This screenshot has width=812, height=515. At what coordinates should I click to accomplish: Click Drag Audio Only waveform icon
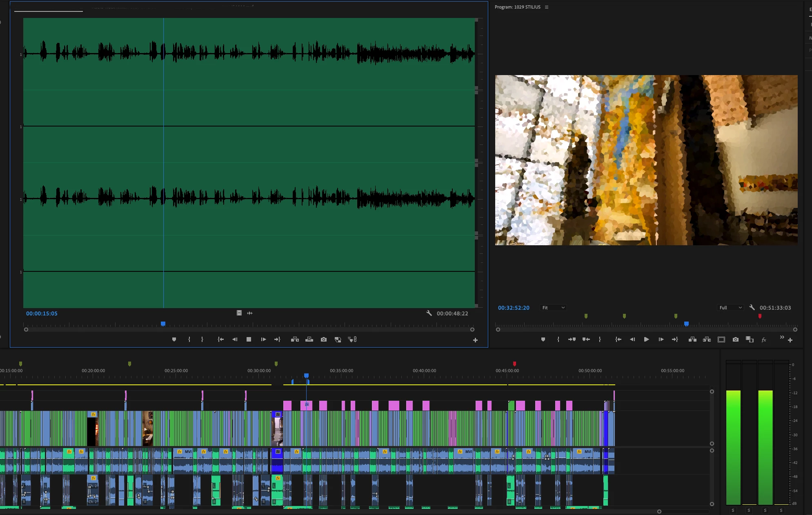(250, 313)
